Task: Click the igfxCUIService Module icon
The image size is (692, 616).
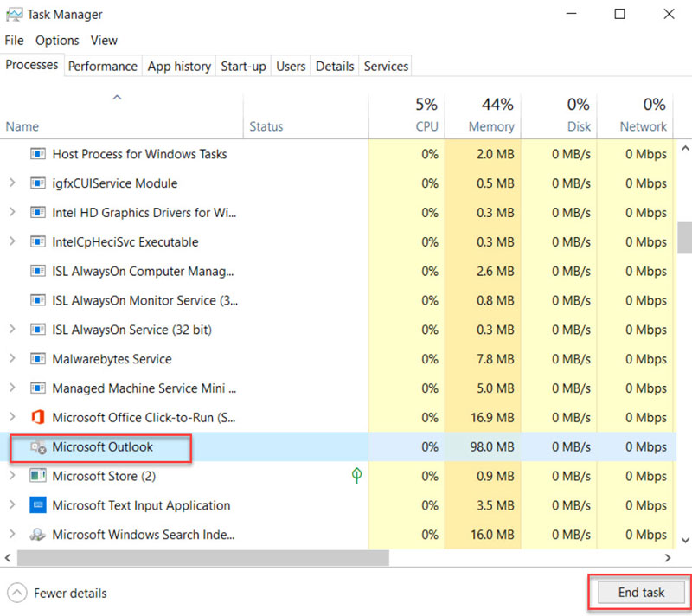Action: 36,183
